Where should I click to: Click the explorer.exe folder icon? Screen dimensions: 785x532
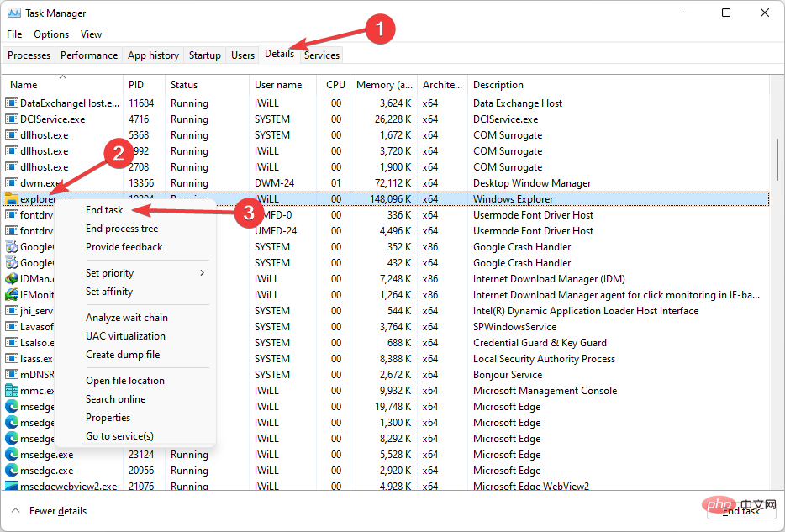click(12, 199)
